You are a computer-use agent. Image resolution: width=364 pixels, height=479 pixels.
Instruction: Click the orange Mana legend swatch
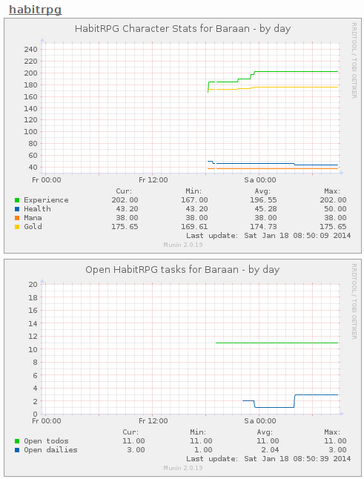tap(17, 218)
